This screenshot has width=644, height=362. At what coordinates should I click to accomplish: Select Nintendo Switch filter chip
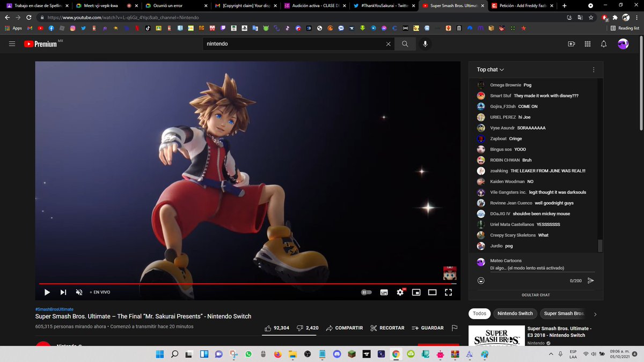pos(515,313)
